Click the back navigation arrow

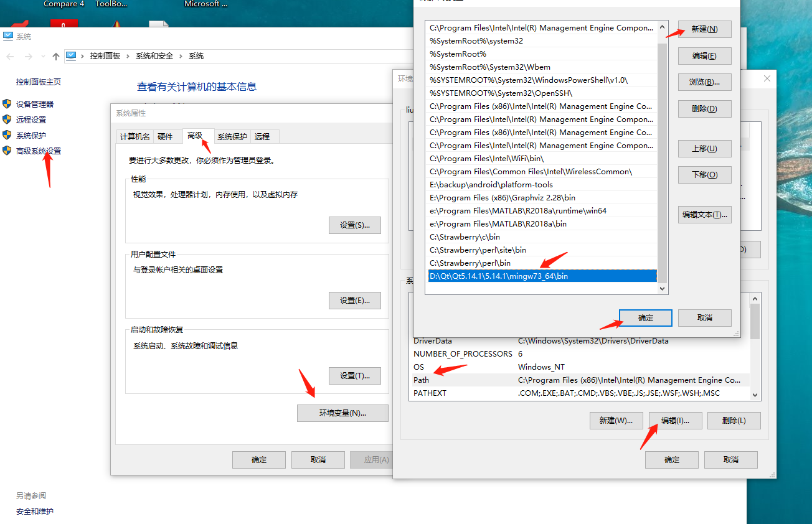tap(10, 55)
